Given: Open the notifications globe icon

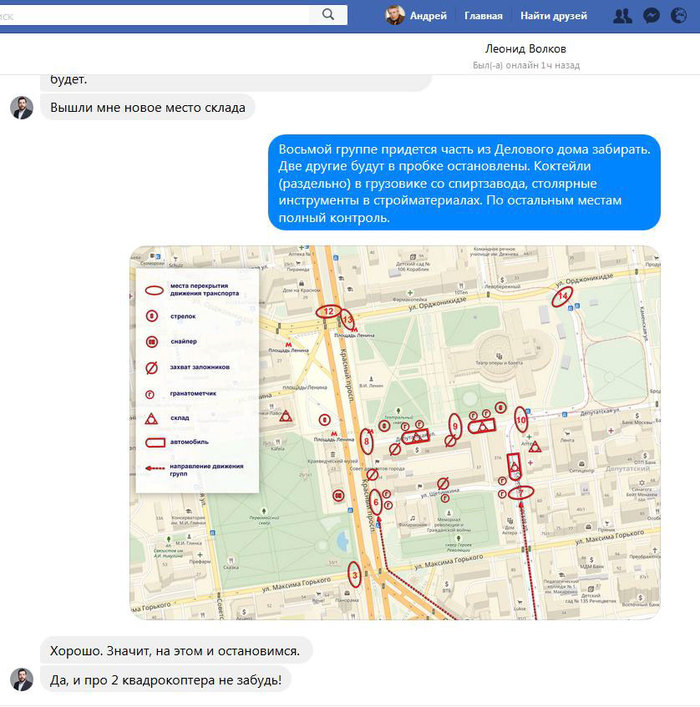Looking at the screenshot, I should pos(679,16).
